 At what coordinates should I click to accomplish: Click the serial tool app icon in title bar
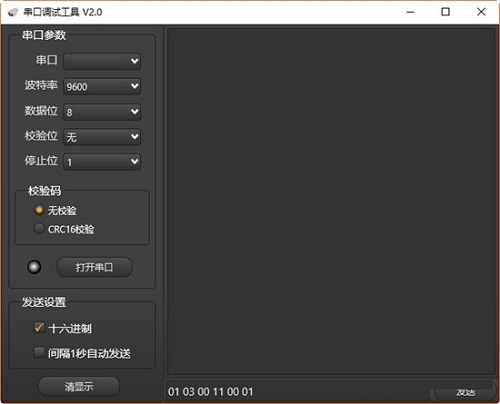pyautogui.click(x=13, y=12)
